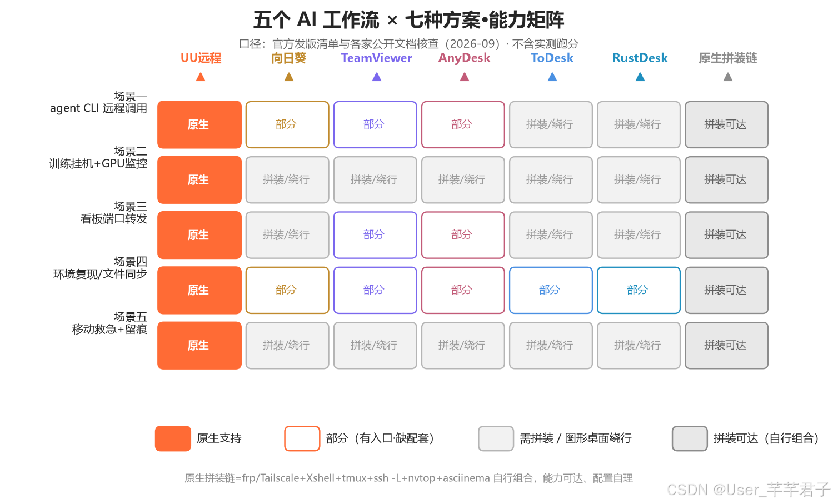833x504 pixels.
Task: Click the gray triangle under 原生拼装链
Action: pos(728,77)
